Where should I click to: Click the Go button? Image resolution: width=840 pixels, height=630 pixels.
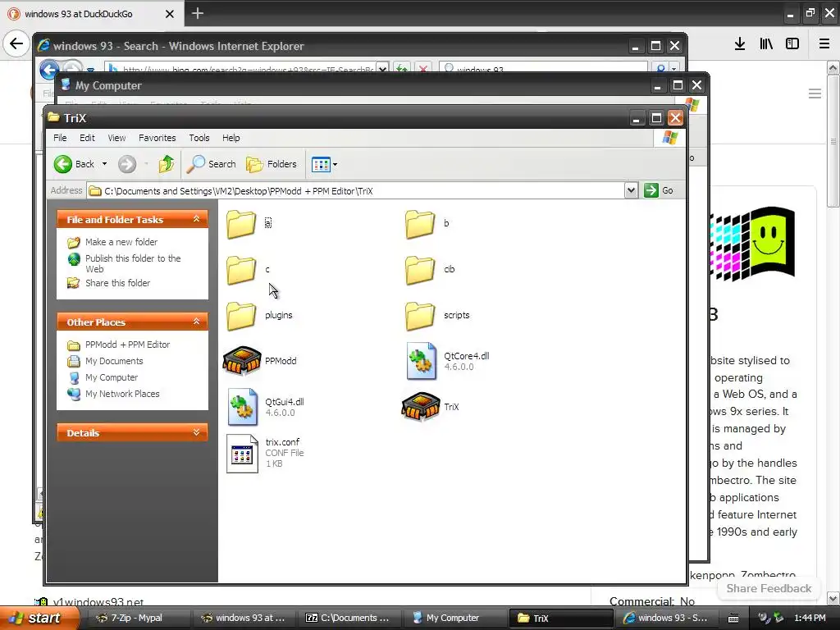[x=659, y=190]
